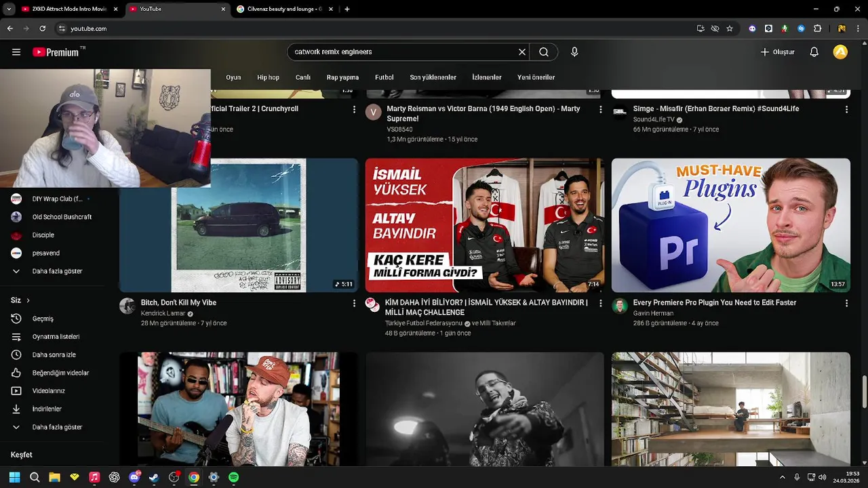The image size is (868, 488).
Task: Select the Canlı filter chip
Action: click(303, 77)
